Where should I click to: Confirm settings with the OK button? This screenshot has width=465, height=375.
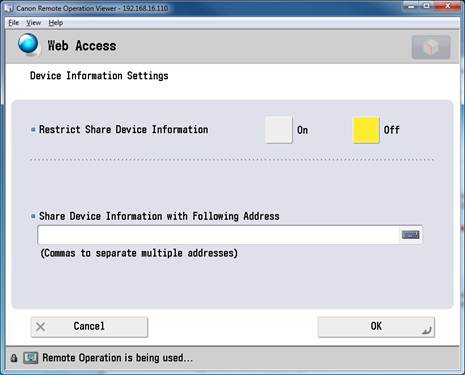click(x=376, y=327)
